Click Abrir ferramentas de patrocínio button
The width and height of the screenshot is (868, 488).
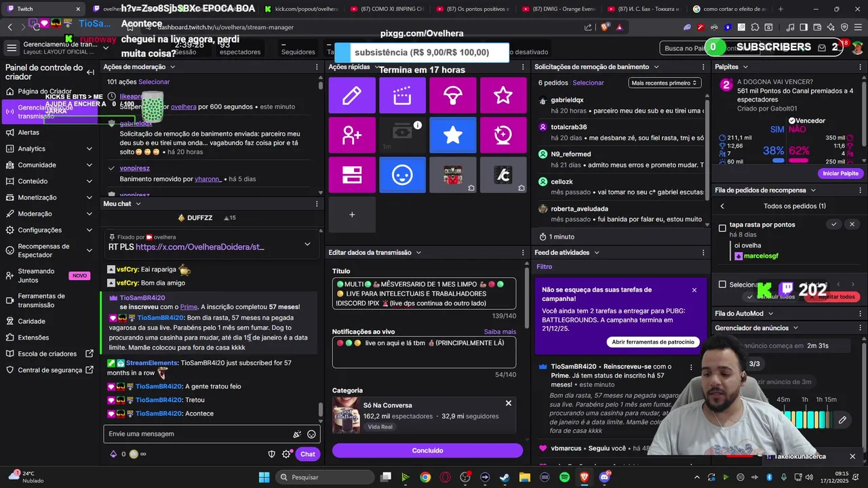[x=653, y=342]
